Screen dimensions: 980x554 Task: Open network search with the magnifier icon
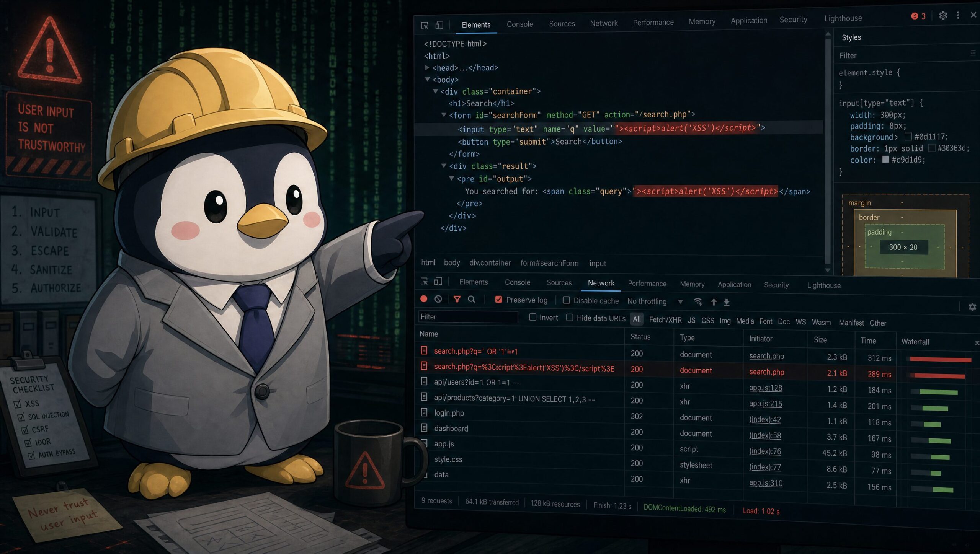click(x=472, y=300)
